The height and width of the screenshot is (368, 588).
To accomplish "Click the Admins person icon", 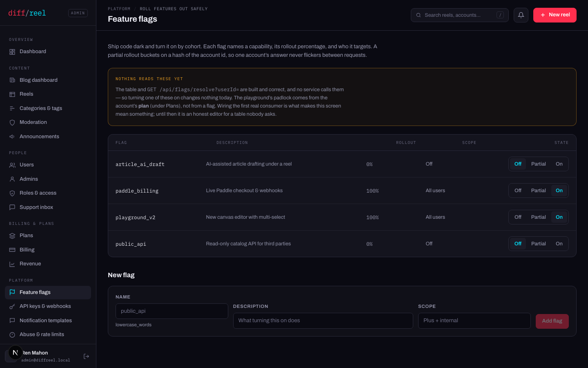I will (12, 179).
